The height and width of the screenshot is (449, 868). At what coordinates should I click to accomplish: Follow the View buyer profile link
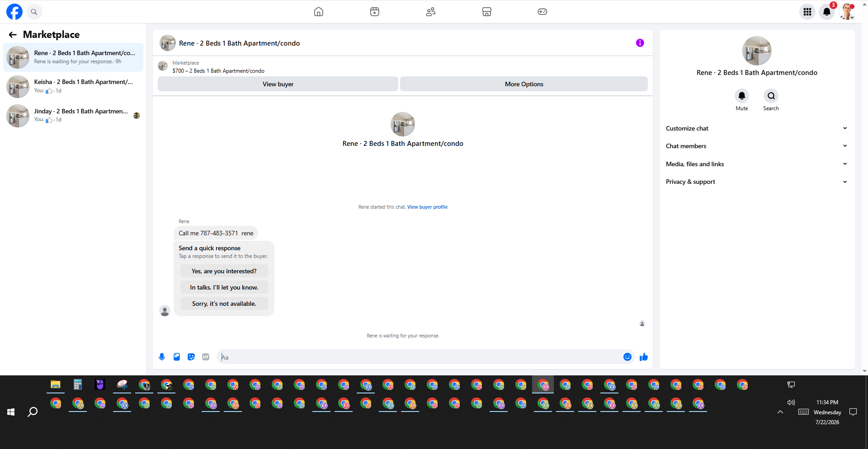point(427,207)
